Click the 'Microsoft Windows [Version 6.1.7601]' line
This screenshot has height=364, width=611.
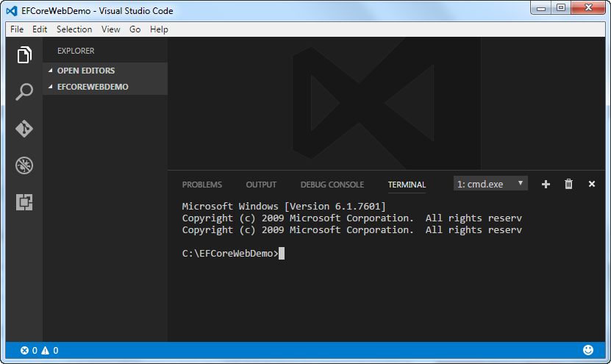[x=284, y=206]
